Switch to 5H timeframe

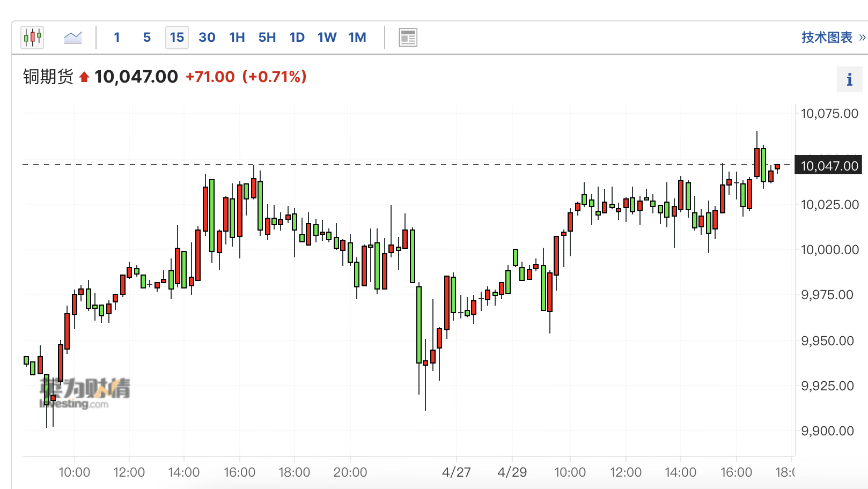click(x=267, y=38)
